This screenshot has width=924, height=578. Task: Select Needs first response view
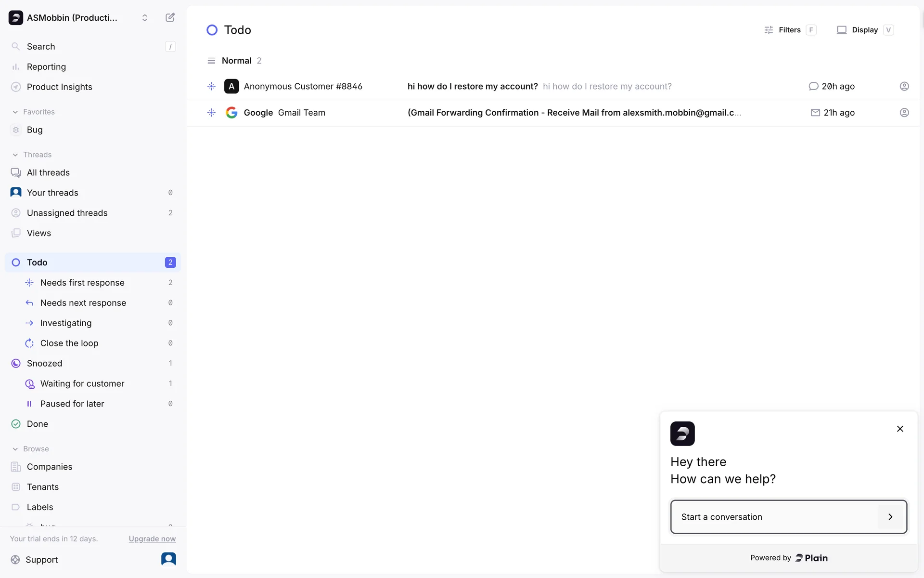[82, 283]
